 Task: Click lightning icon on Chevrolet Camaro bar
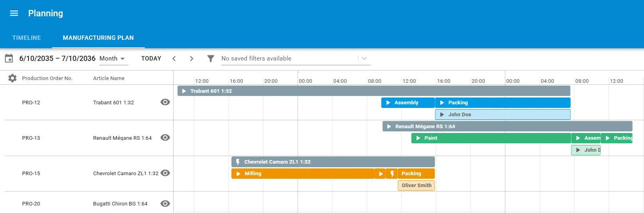coord(238,162)
